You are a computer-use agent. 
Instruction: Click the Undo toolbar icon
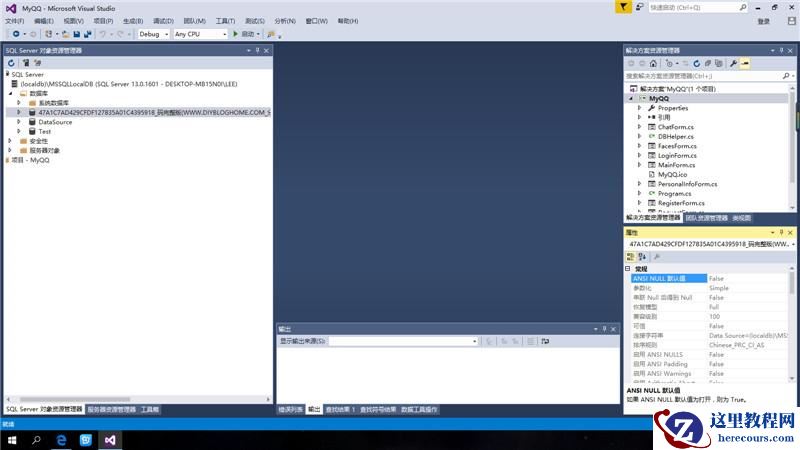tap(103, 34)
